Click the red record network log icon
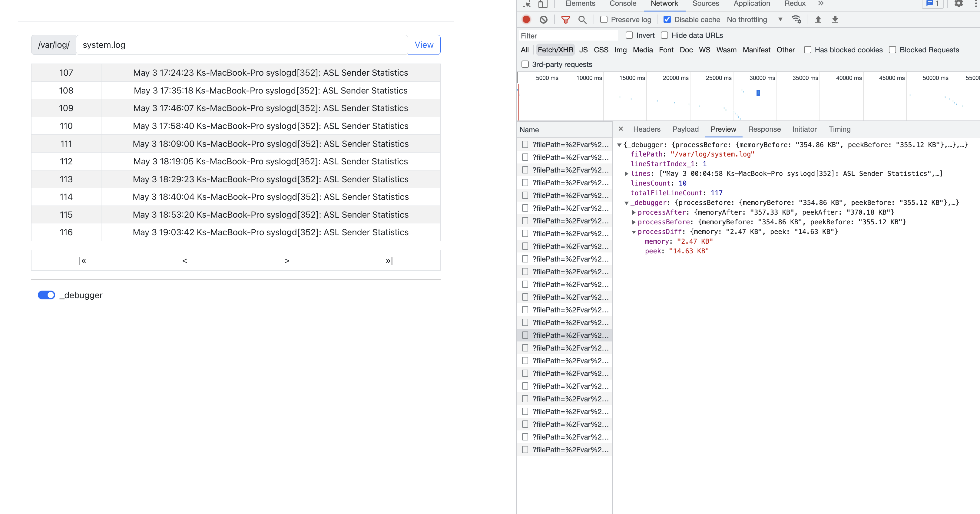Screen dimensions: 980x514 click(x=526, y=19)
